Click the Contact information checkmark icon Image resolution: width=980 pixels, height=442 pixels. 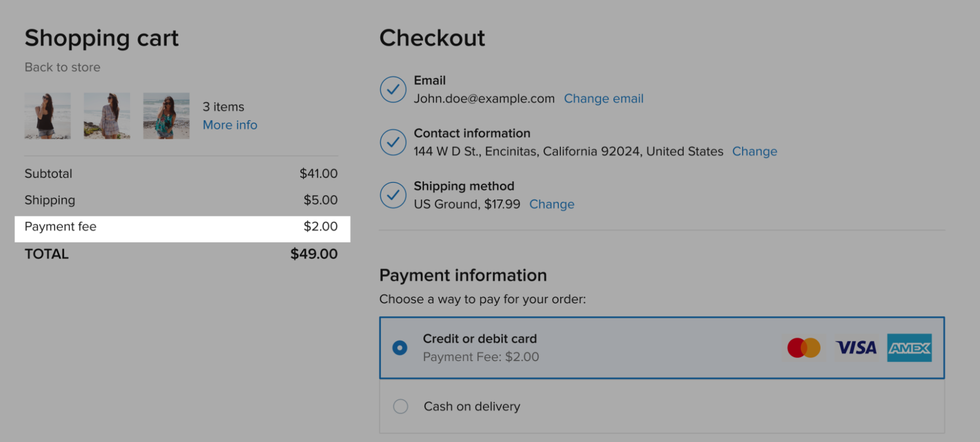tap(392, 142)
